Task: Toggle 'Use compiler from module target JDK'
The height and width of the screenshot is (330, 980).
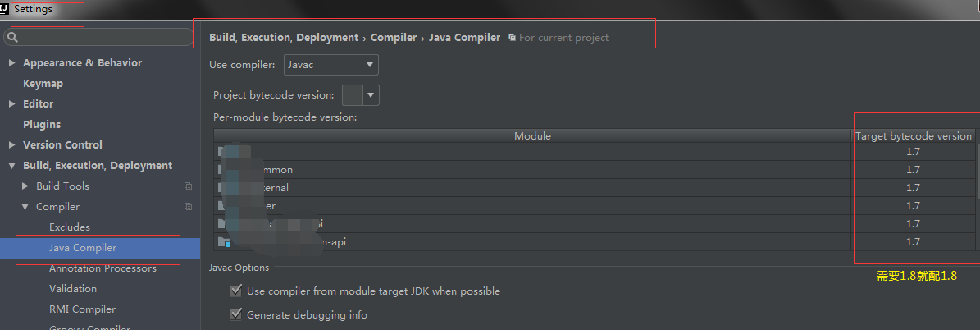Action: 236,291
